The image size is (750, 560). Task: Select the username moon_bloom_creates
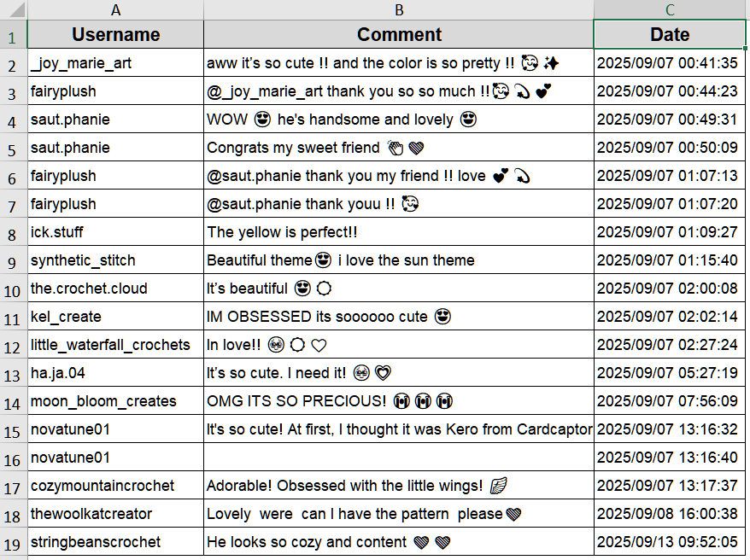(115, 401)
